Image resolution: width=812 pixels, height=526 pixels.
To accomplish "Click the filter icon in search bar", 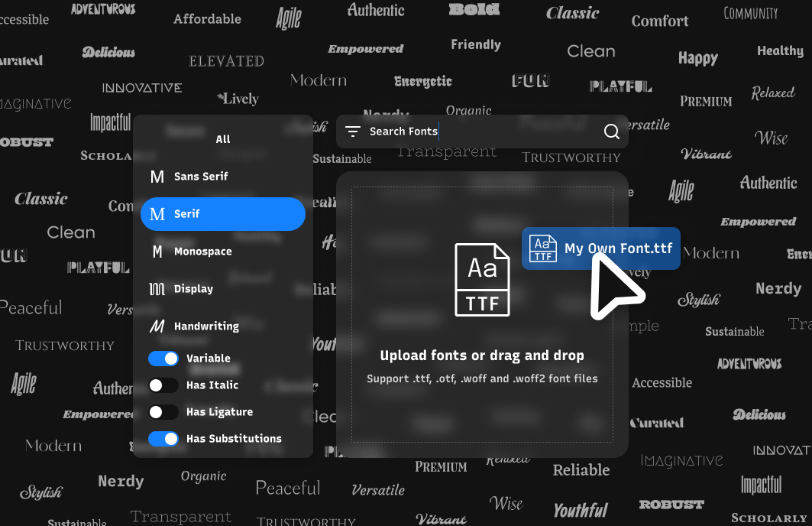I will [x=352, y=131].
